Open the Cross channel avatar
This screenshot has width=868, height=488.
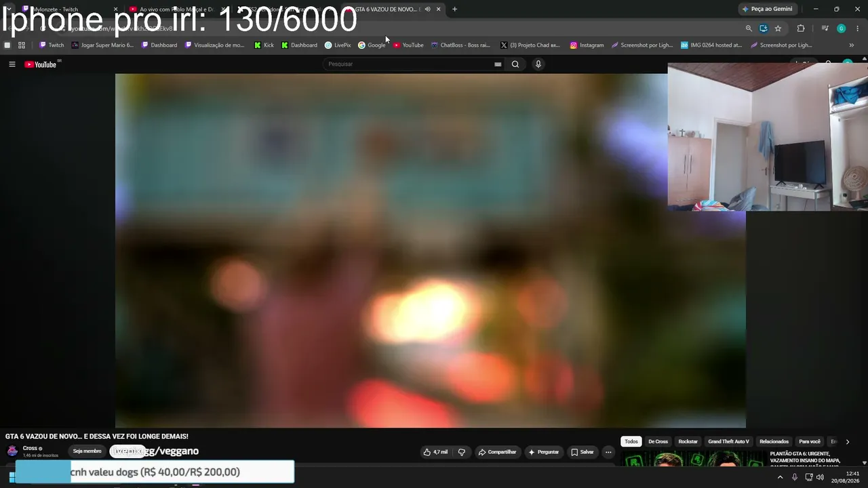12,451
